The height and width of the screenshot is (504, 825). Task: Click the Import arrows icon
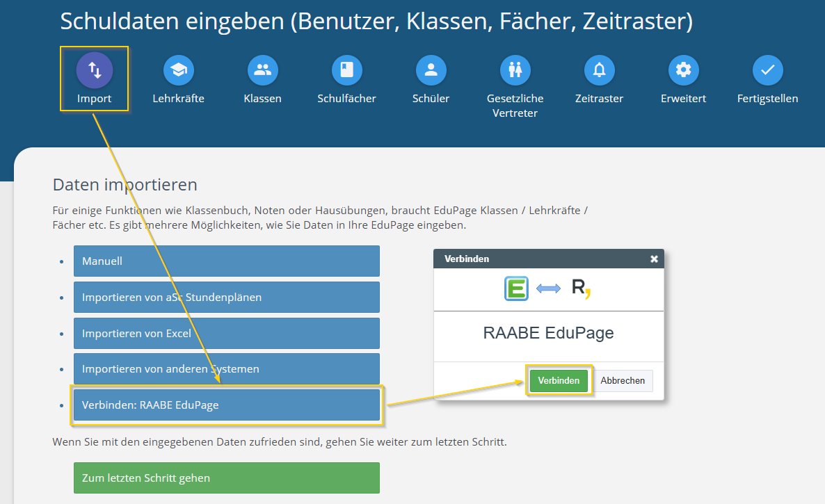click(x=95, y=70)
